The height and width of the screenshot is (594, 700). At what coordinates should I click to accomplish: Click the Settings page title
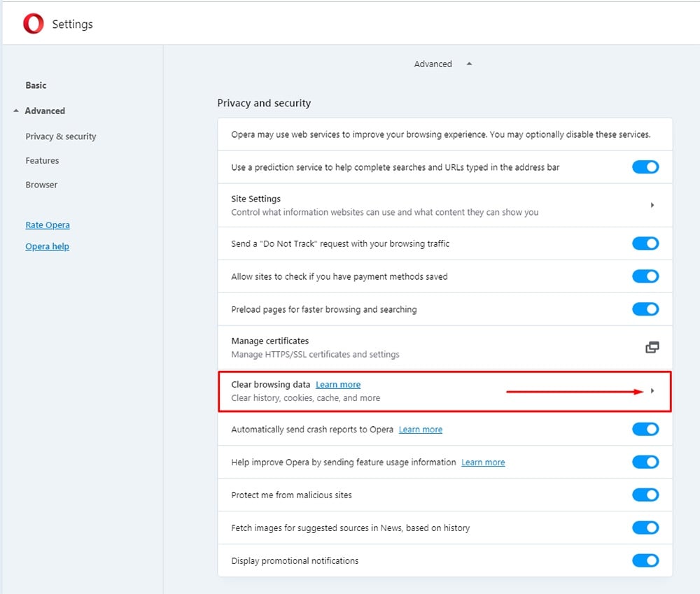tap(72, 24)
